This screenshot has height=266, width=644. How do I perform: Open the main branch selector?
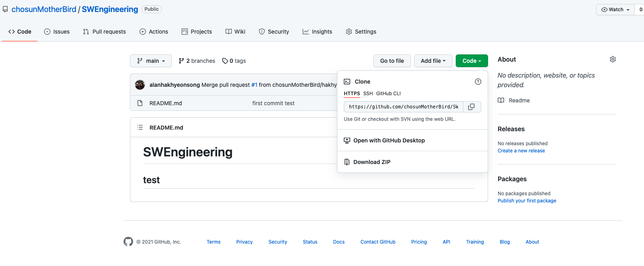coord(151,61)
